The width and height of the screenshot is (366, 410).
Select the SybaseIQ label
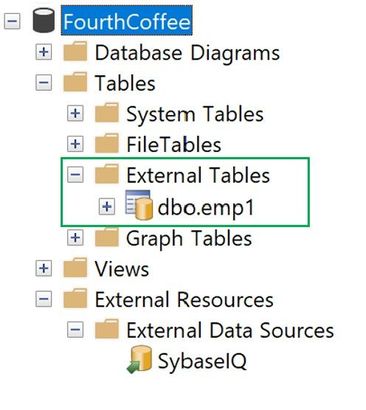202,361
